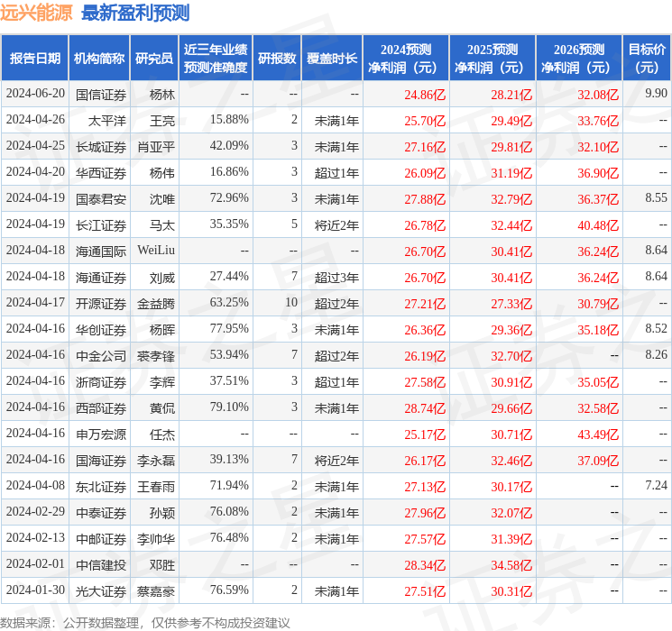
Task: Click the 72.96% accuracy value
Action: point(229,198)
